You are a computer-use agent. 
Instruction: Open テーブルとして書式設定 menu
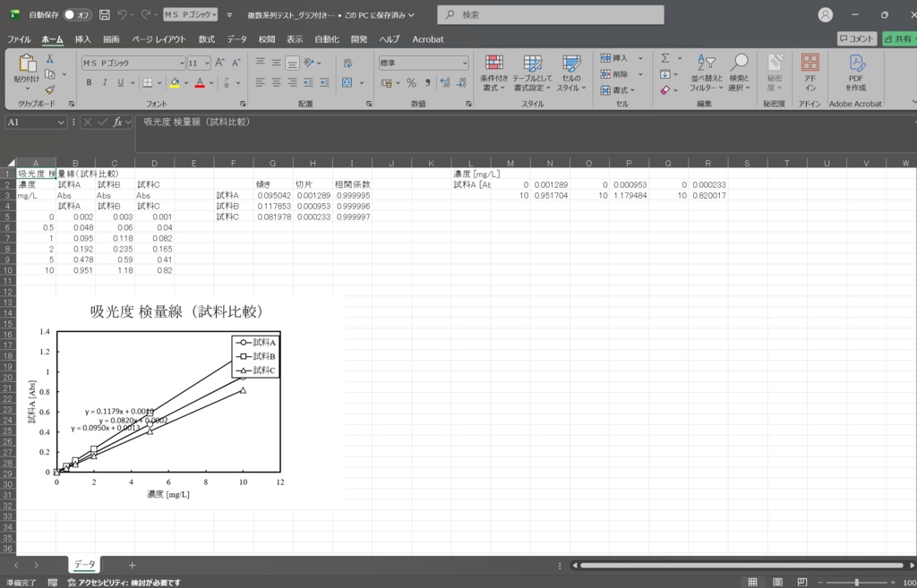click(532, 73)
